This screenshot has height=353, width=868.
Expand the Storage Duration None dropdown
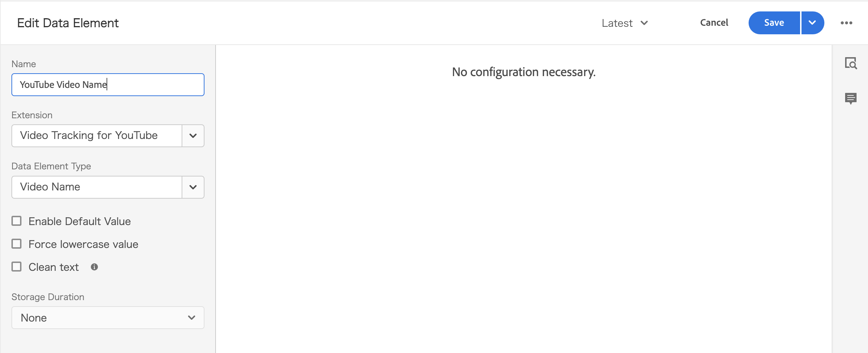pos(108,318)
